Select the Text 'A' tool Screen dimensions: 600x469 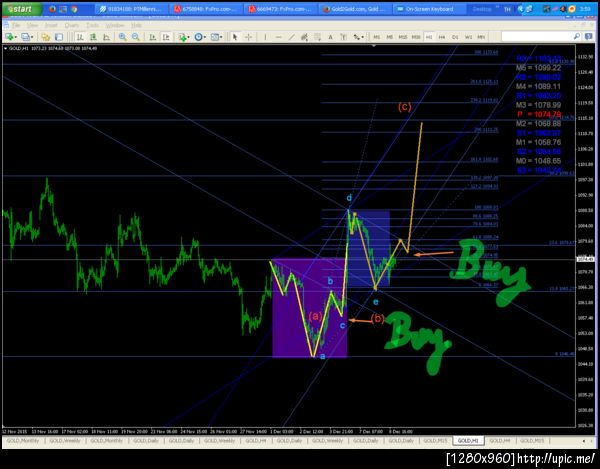(330, 37)
